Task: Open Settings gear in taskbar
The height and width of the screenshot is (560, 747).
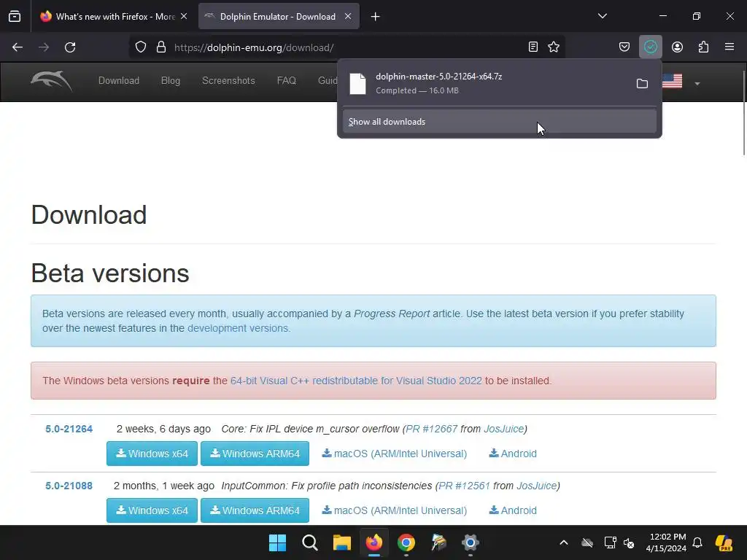Action: tap(471, 542)
